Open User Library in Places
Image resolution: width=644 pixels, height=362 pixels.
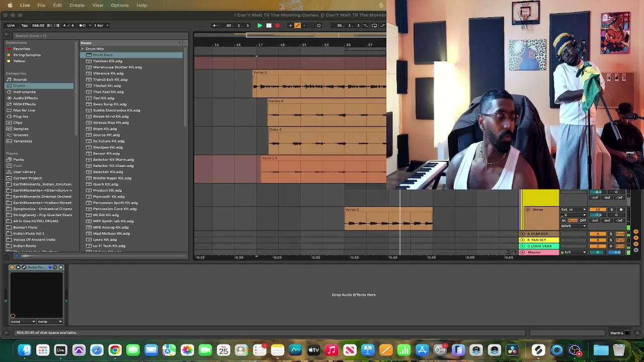pyautogui.click(x=24, y=172)
